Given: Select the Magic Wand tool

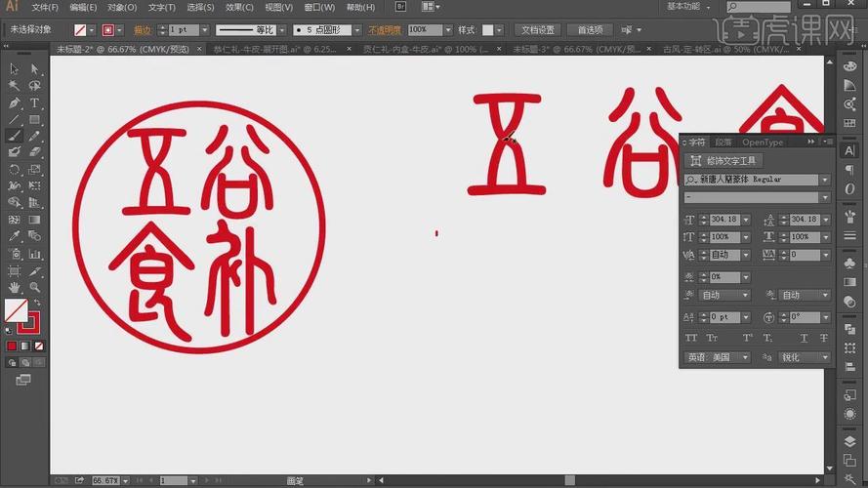Looking at the screenshot, I should point(15,86).
